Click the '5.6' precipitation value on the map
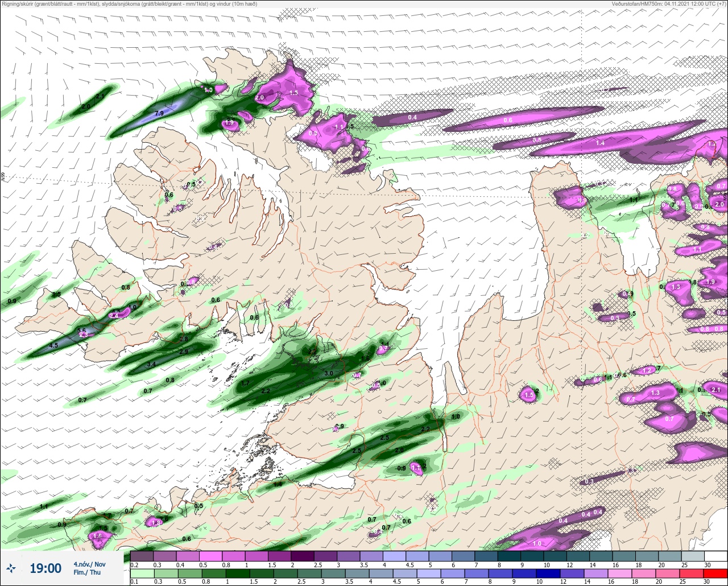728x586 pixels. (81, 331)
